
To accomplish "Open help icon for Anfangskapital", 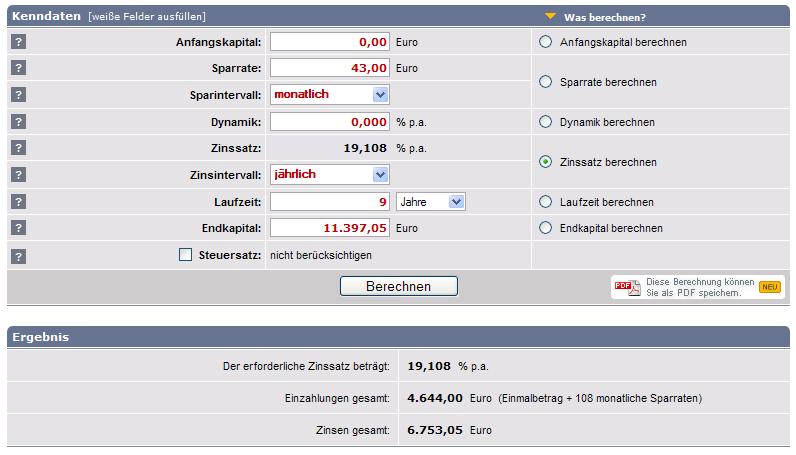I will point(18,42).
